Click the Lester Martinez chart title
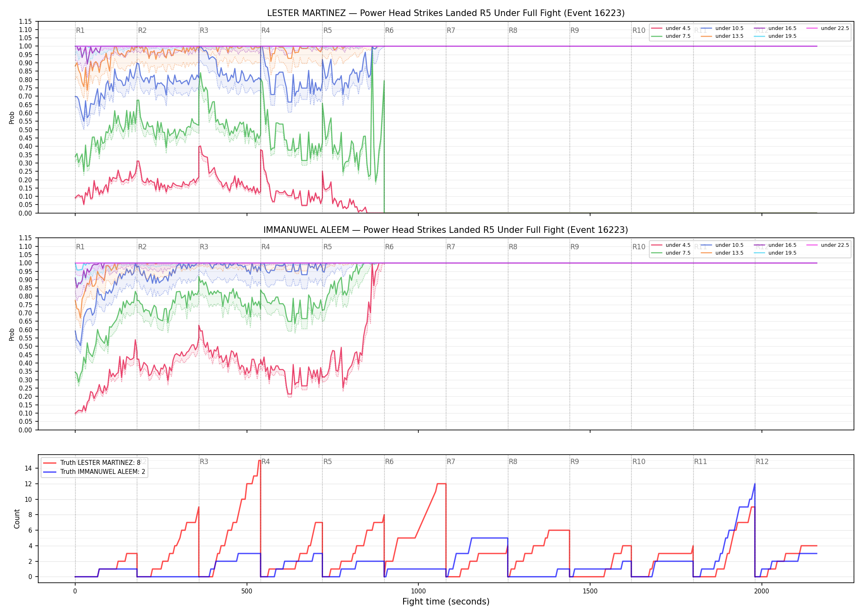The width and height of the screenshot is (863, 616). (446, 13)
